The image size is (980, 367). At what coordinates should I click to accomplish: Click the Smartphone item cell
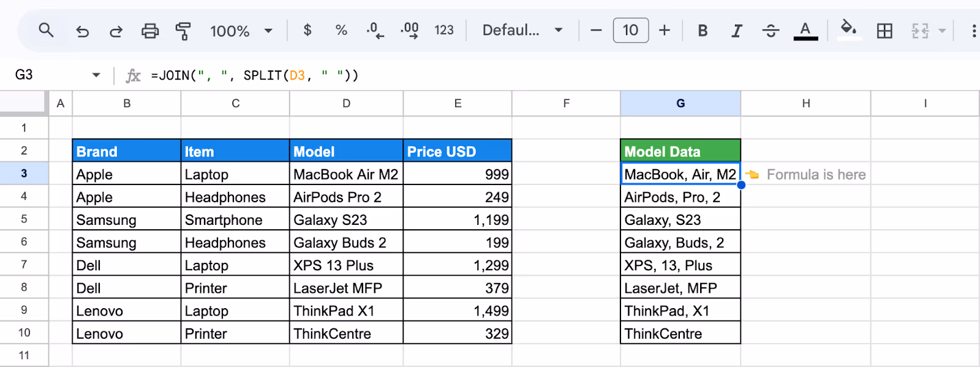click(x=235, y=219)
